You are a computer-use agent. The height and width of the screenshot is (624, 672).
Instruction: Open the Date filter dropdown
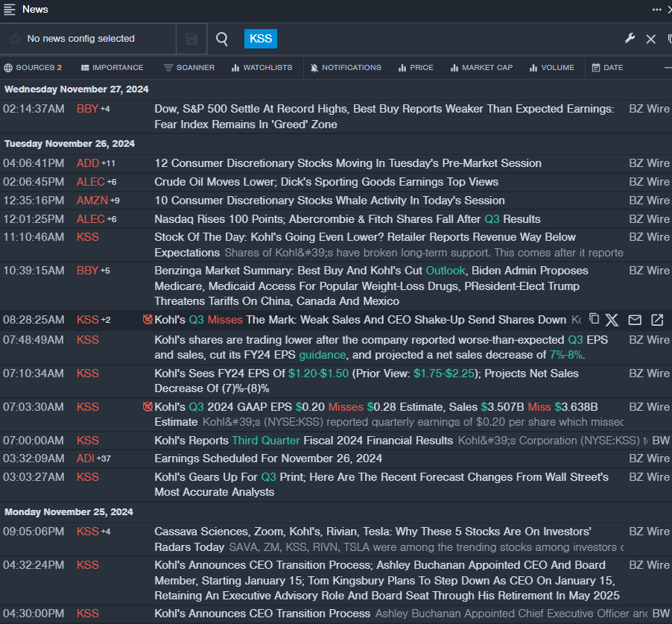click(x=607, y=68)
